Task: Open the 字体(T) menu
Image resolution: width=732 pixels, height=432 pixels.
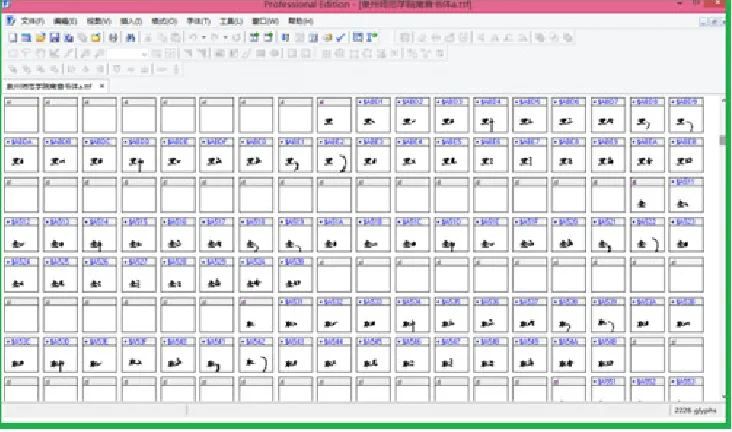Action: 198,21
